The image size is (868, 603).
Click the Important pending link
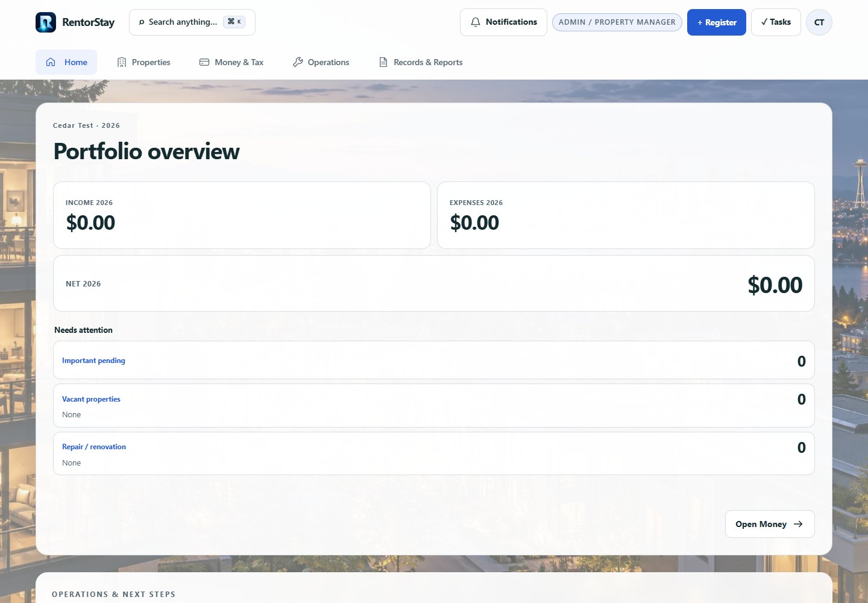93,361
